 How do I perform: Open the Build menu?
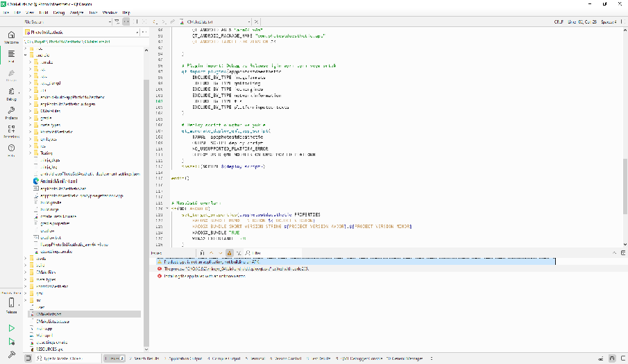tap(43, 12)
